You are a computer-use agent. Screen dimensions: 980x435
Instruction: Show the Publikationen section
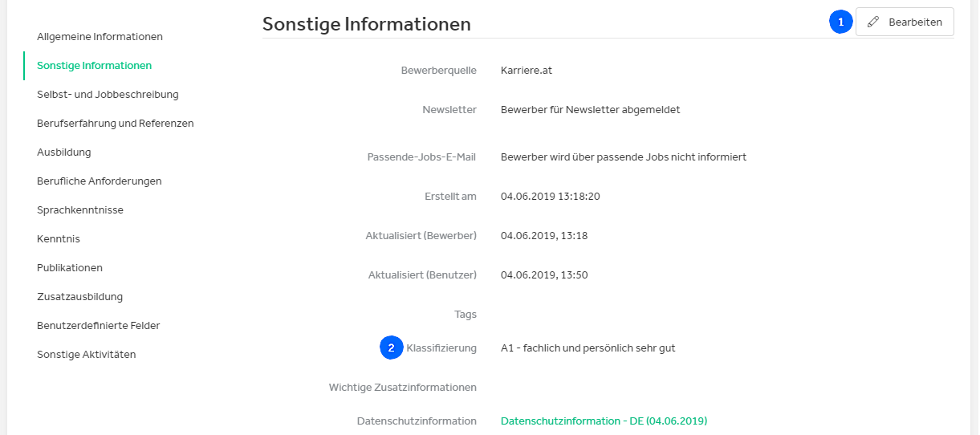[x=70, y=267]
